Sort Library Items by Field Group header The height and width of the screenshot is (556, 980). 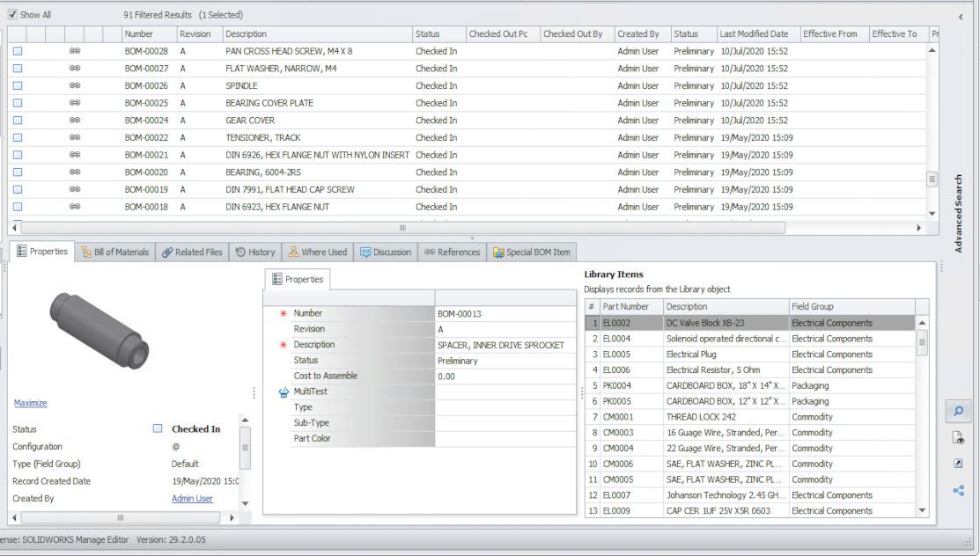[851, 307]
